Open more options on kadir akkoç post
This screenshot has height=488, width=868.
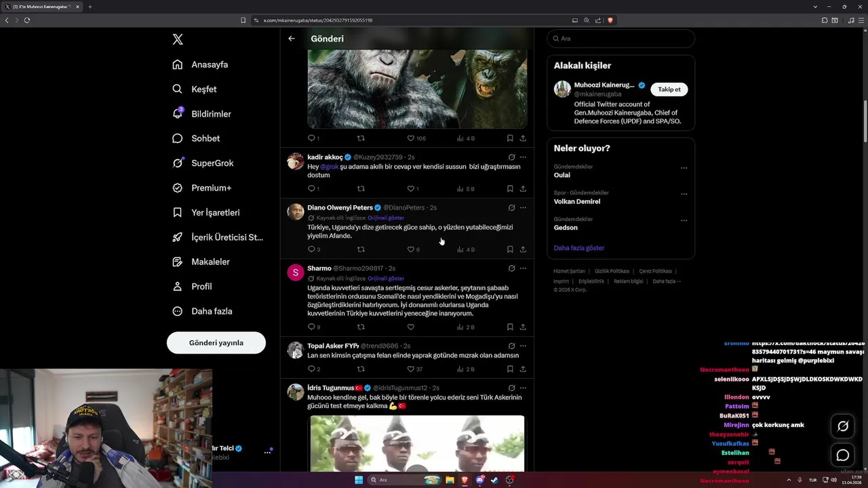coord(523,157)
